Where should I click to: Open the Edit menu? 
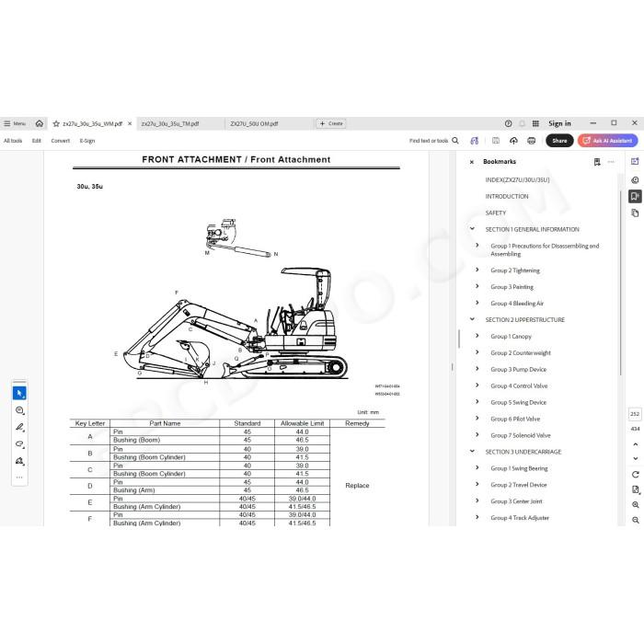coord(37,141)
